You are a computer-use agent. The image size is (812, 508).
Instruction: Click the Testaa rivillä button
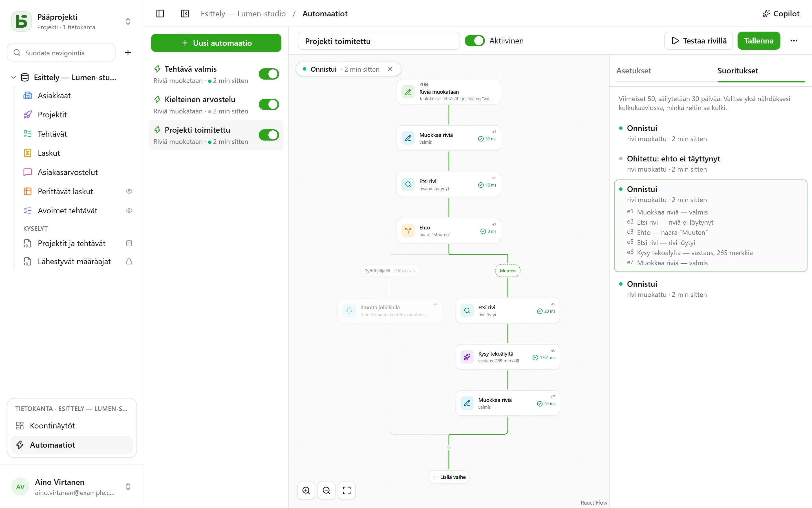[698, 41]
